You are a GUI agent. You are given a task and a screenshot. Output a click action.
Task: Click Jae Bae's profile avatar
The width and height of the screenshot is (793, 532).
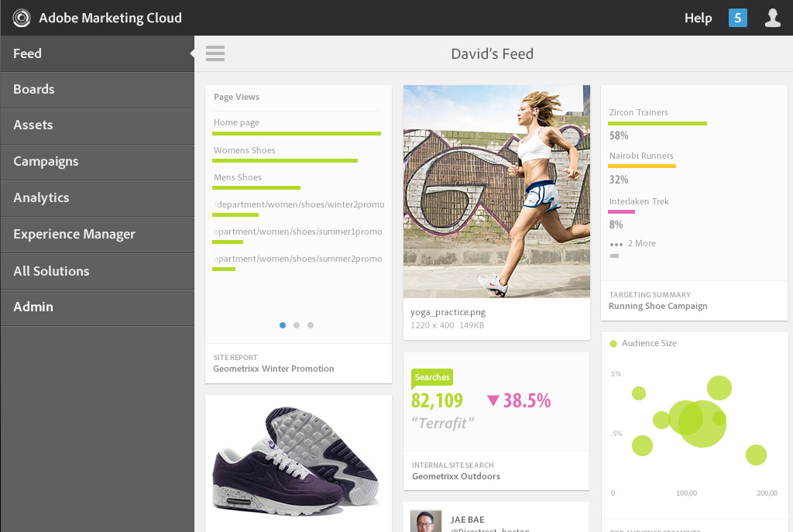[426, 521]
